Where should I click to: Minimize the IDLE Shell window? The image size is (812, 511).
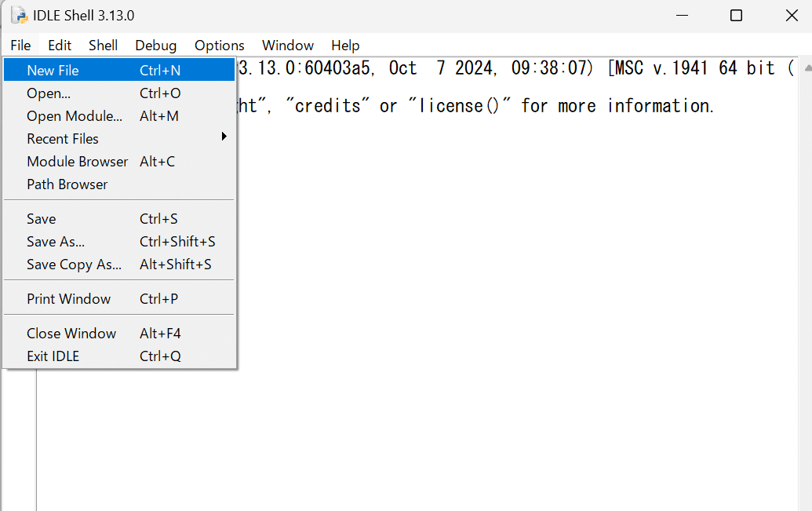pyautogui.click(x=682, y=16)
